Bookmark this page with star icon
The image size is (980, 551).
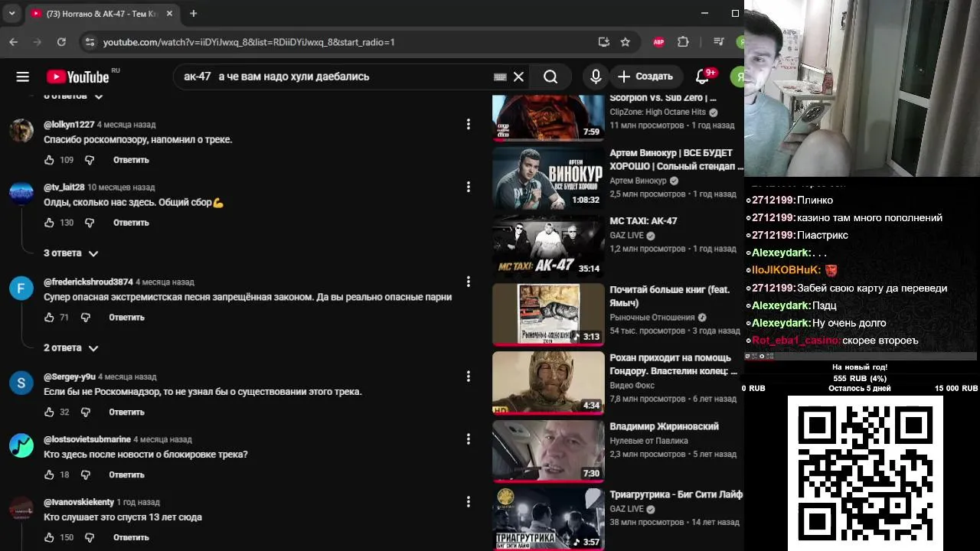[626, 42]
